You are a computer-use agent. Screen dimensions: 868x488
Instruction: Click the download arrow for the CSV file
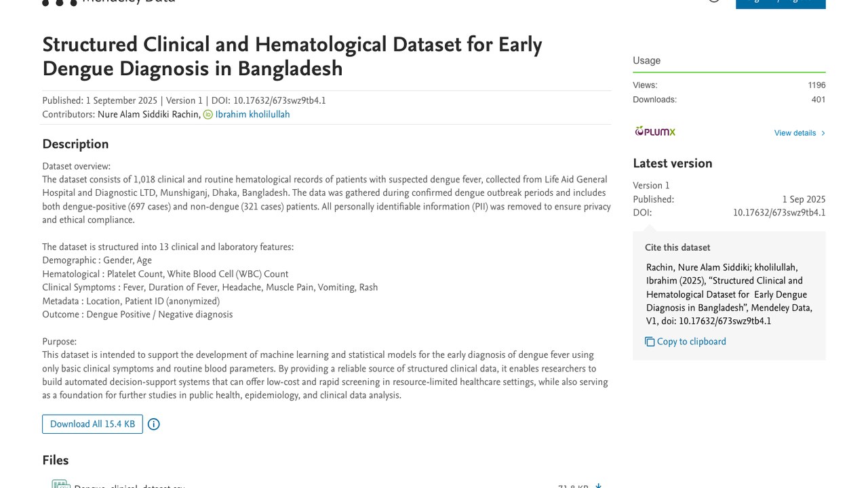(x=598, y=485)
